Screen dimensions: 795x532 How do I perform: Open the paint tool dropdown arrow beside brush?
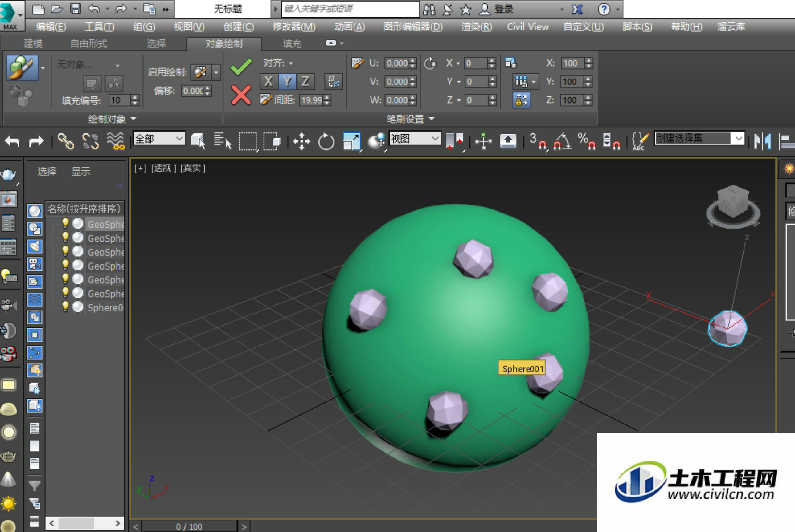(x=43, y=68)
